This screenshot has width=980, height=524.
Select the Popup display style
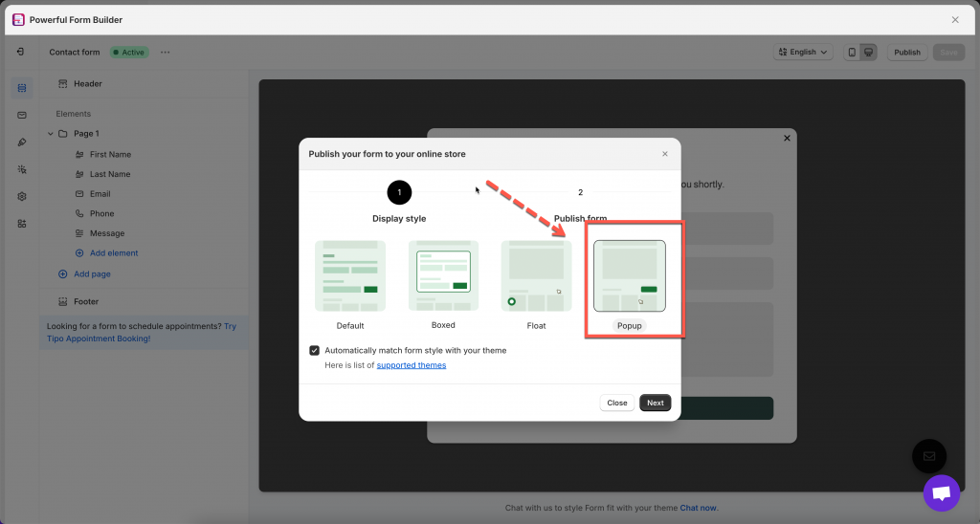coord(630,276)
